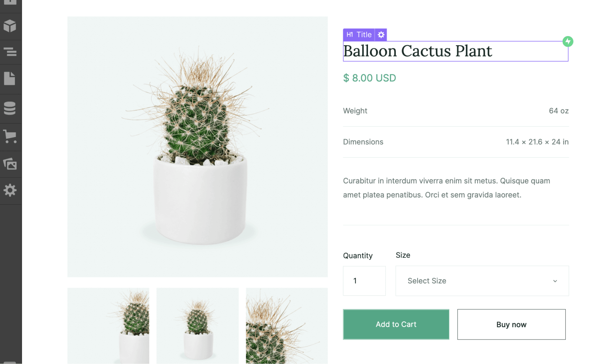Screen dimensions: 611x364
Task: Click the Add to Cart button
Action: (x=396, y=324)
